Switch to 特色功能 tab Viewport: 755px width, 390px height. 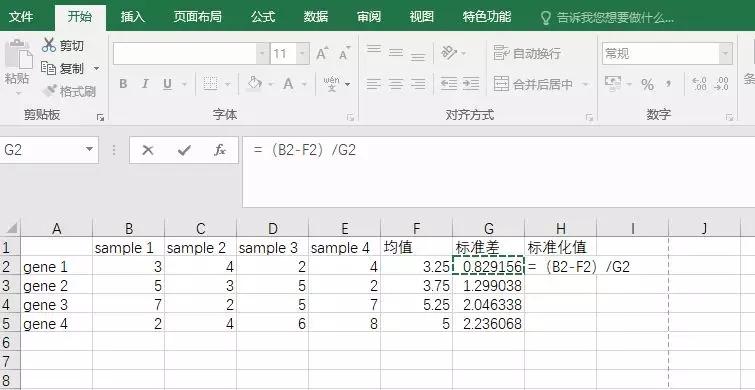click(486, 17)
